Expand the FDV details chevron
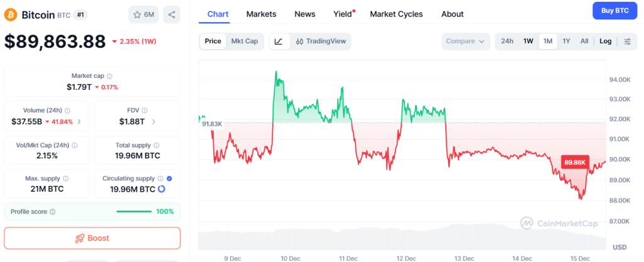 [x=153, y=121]
